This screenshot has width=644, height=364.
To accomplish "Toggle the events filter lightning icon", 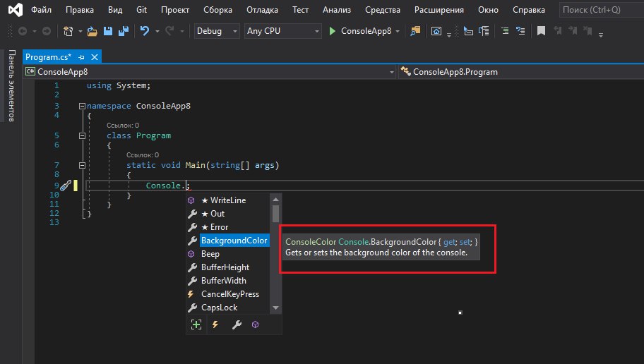I will (x=215, y=324).
